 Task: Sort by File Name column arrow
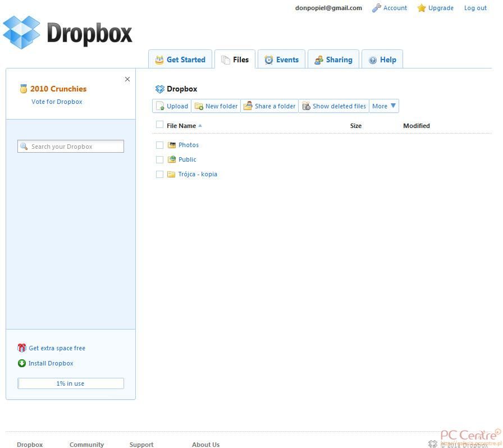200,126
